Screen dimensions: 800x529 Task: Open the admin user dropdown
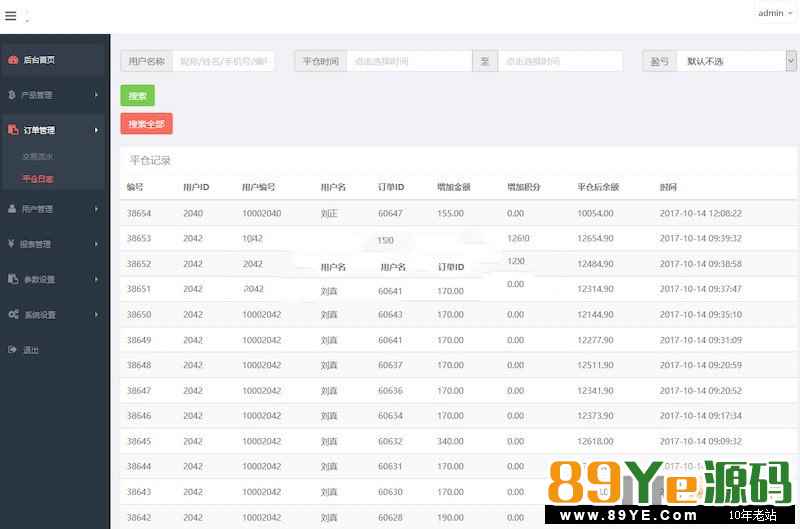click(774, 13)
